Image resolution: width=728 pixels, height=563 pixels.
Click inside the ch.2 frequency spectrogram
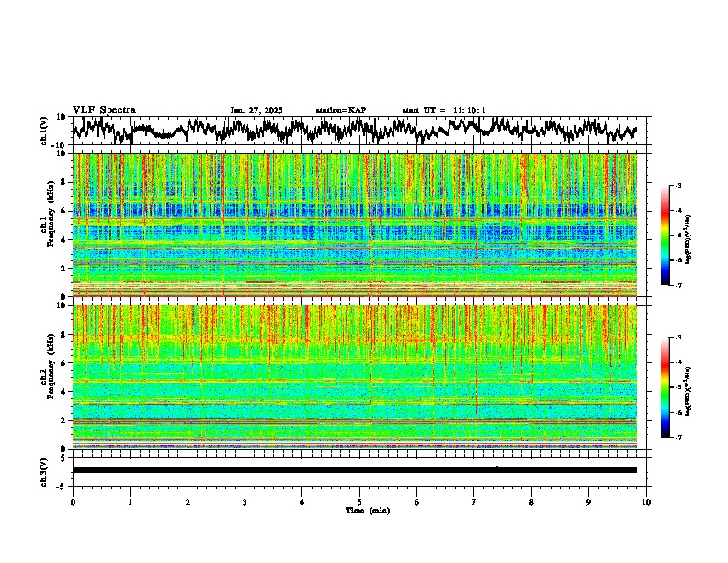pos(354,377)
